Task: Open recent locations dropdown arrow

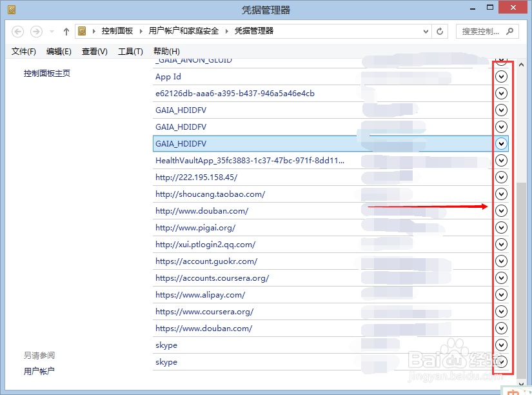Action: [x=52, y=32]
